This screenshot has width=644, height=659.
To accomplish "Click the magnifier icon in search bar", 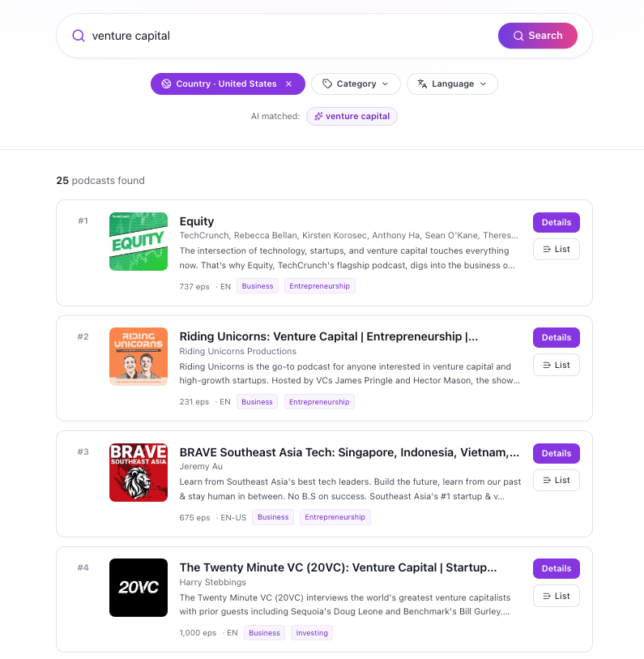I will pyautogui.click(x=79, y=36).
